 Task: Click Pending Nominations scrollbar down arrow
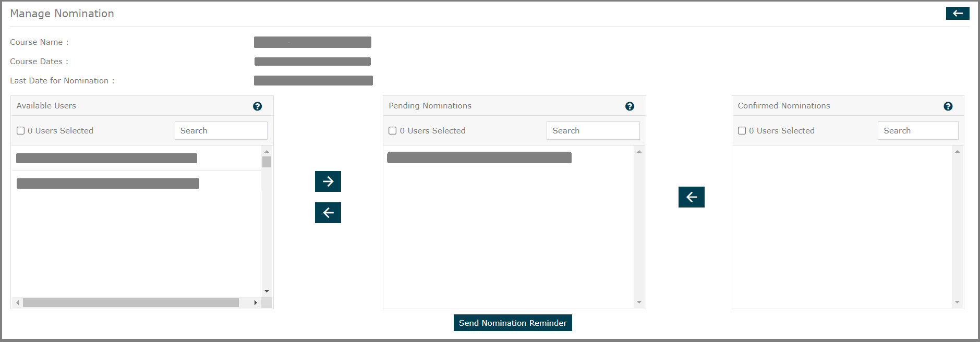[x=639, y=302]
